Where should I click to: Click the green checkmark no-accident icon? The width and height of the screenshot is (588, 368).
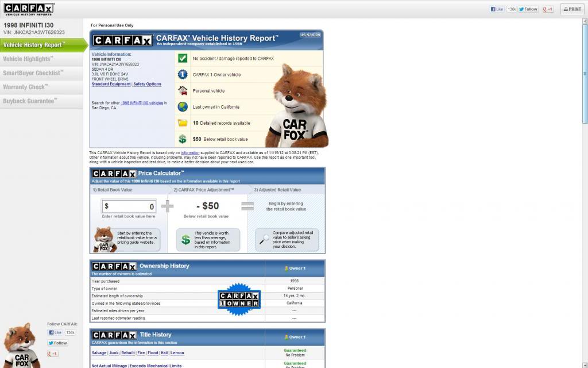183,58
